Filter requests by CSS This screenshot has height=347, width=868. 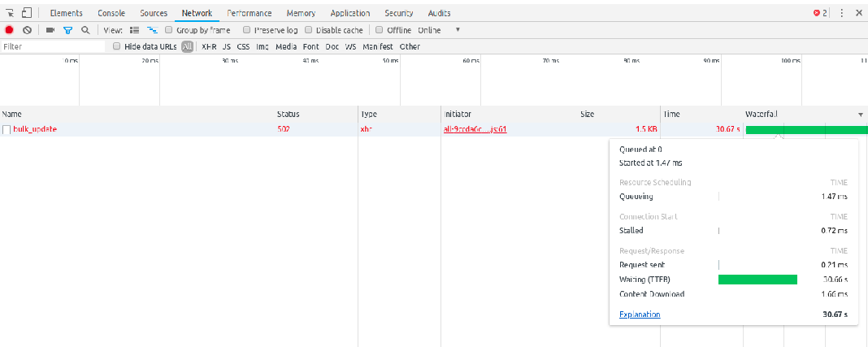click(x=243, y=46)
